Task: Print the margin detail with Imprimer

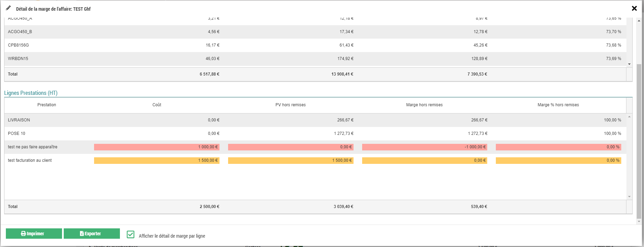Action: click(34, 234)
